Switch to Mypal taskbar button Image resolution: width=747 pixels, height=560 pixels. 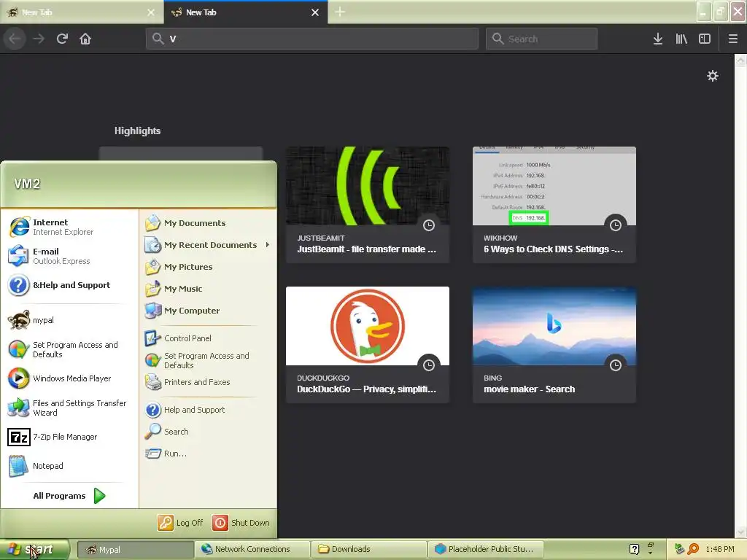pyautogui.click(x=135, y=550)
